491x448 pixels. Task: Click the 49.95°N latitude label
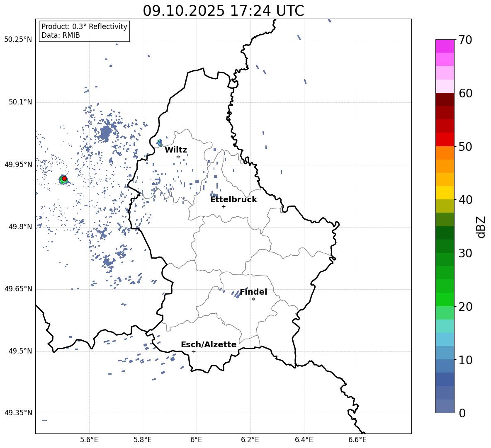point(18,165)
